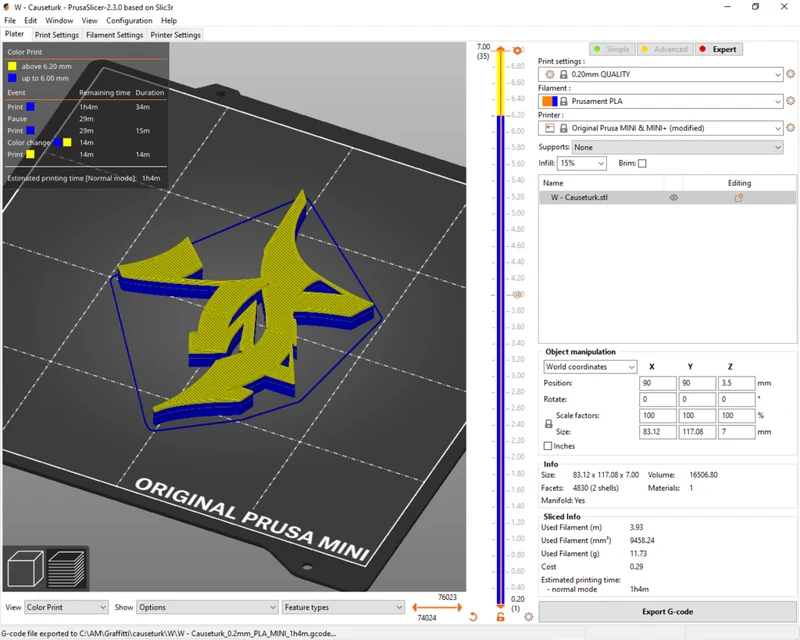Toggle the scale factors proportional lock icon

(x=548, y=424)
